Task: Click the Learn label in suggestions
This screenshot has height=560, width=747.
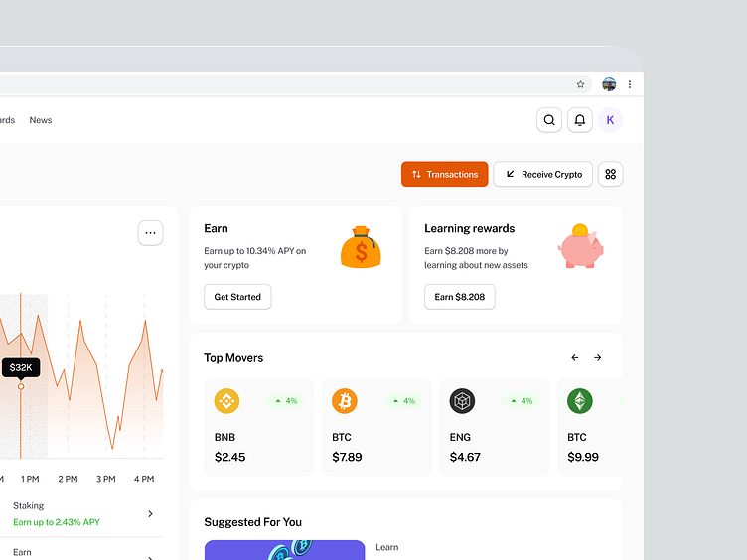Action: [386, 547]
